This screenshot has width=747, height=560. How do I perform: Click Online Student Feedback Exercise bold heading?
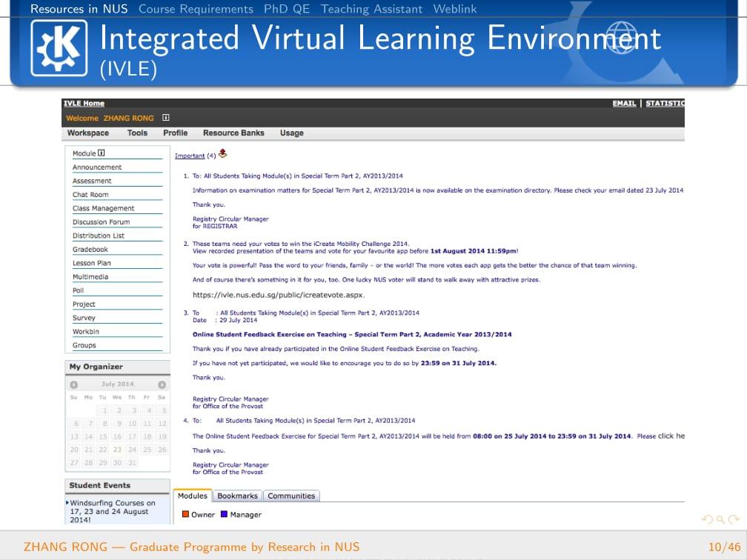pyautogui.click(x=352, y=334)
